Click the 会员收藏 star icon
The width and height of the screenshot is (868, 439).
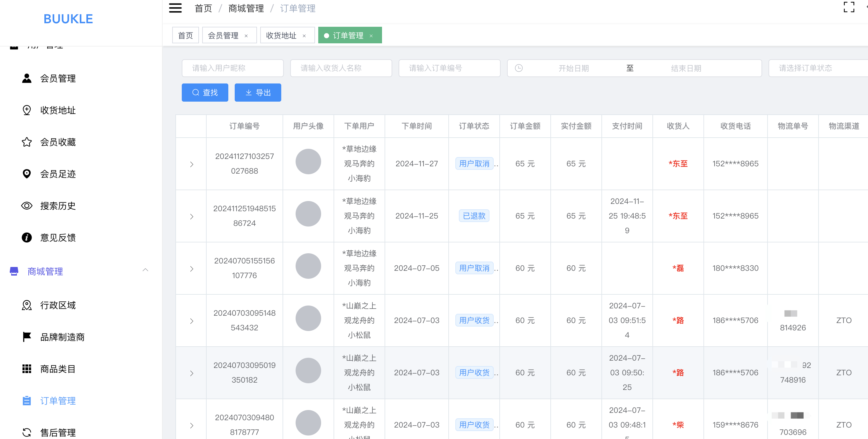pos(26,142)
